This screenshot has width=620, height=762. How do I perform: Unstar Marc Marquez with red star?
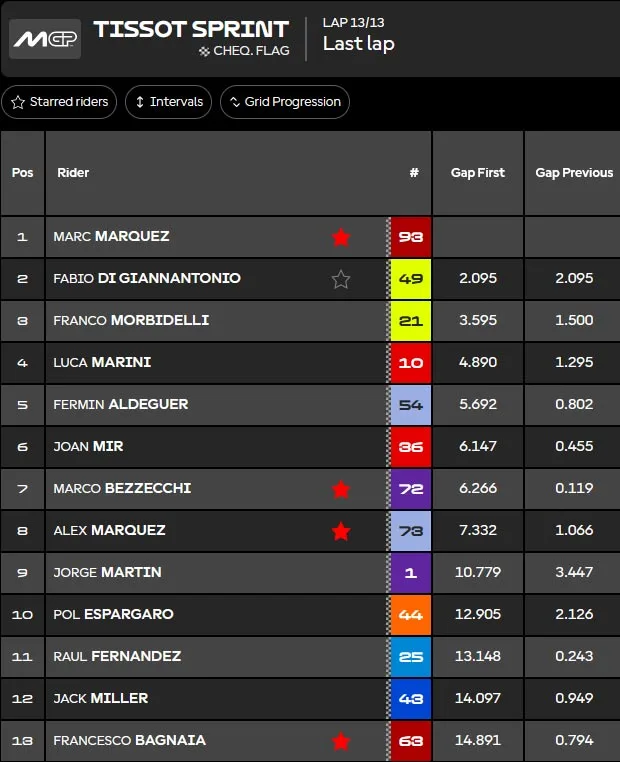341,237
